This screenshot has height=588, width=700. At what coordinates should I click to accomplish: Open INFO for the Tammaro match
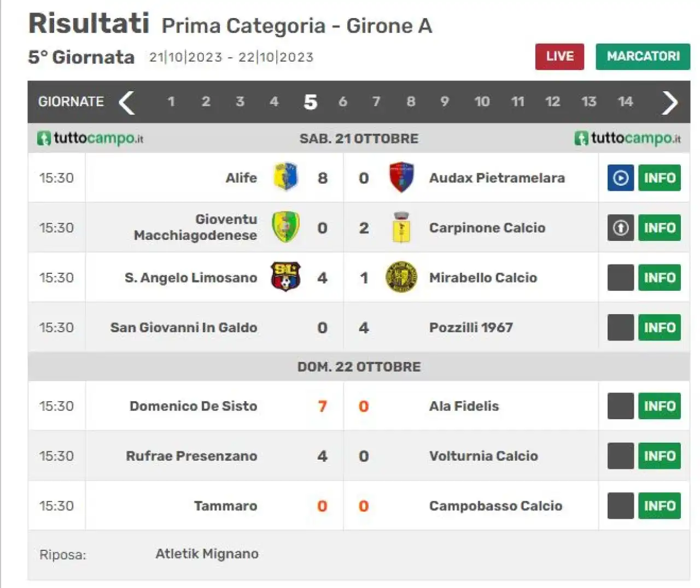coord(660,506)
